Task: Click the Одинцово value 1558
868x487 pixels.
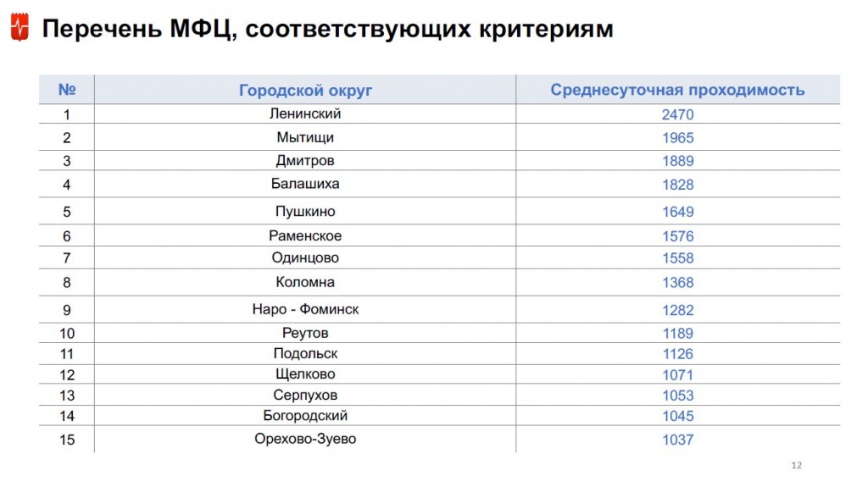Action: click(677, 257)
